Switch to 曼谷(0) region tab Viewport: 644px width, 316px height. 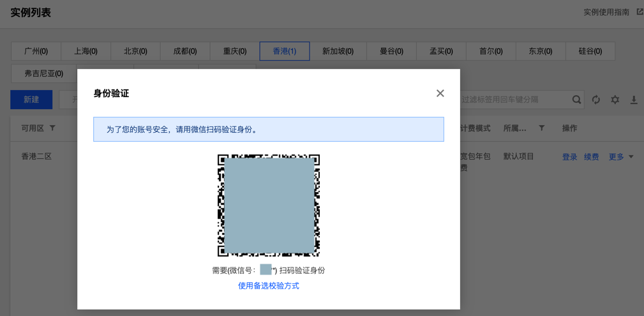pyautogui.click(x=391, y=51)
